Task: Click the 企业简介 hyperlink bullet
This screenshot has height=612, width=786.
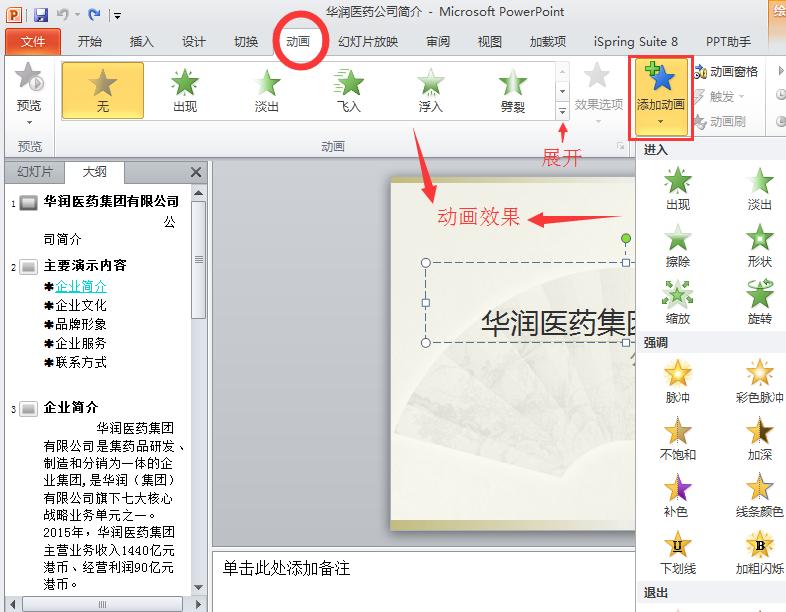Action: (x=81, y=286)
